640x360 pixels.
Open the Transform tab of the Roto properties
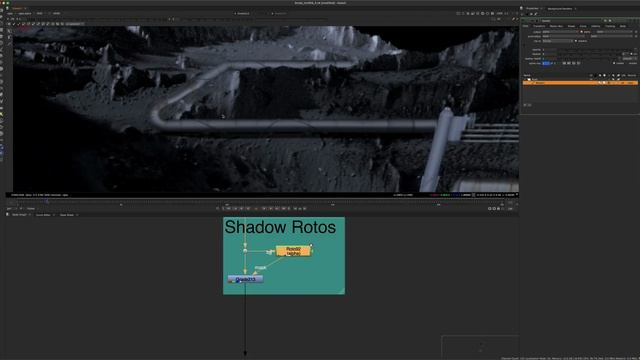539,26
